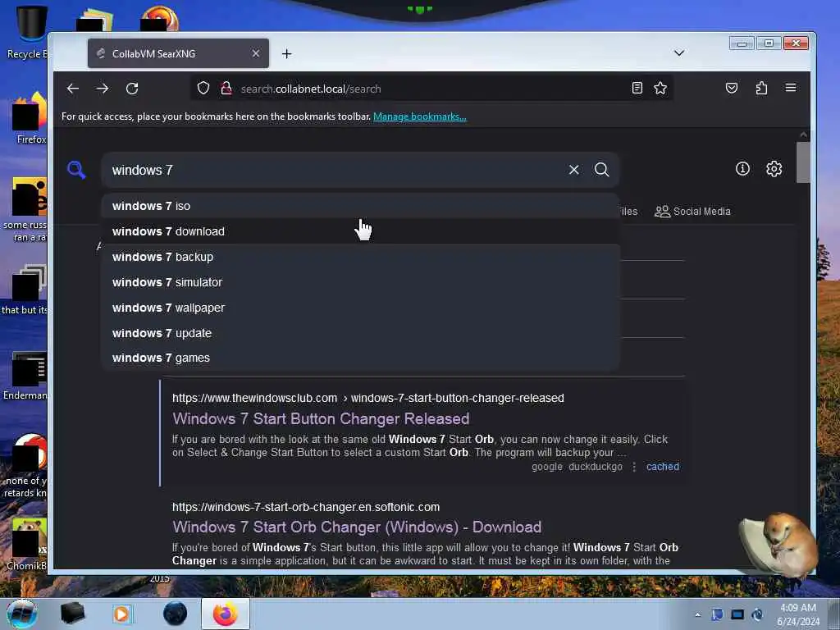Open the extensions puzzle icon
The width and height of the screenshot is (840, 630).
[761, 88]
